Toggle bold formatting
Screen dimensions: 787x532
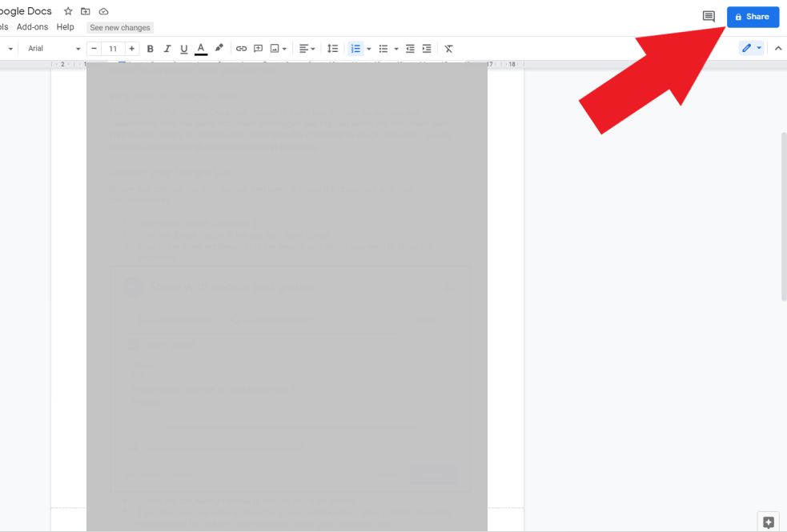151,48
